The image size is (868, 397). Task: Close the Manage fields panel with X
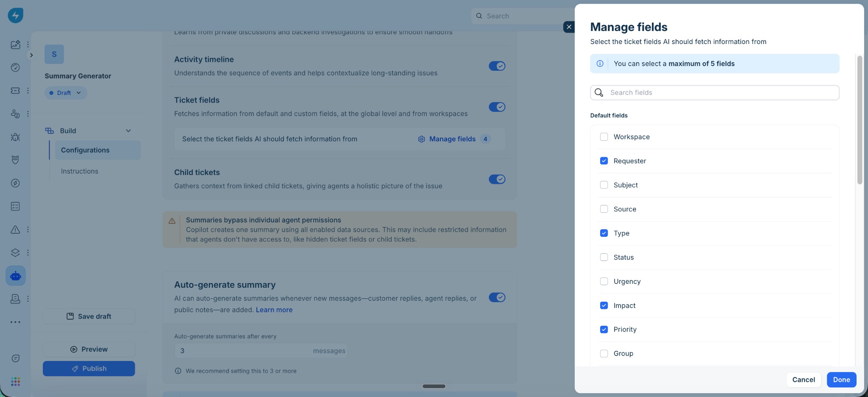coord(569,27)
